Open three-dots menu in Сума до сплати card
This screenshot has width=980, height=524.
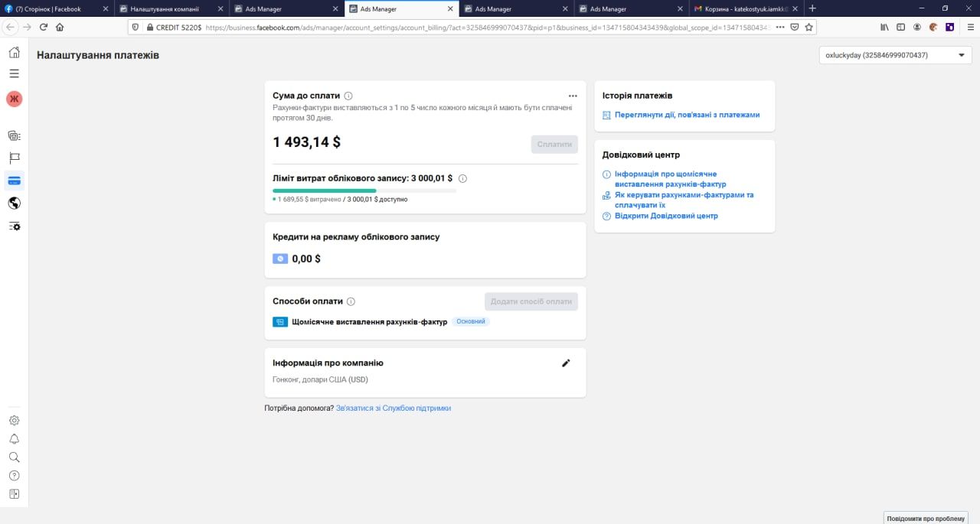click(573, 96)
